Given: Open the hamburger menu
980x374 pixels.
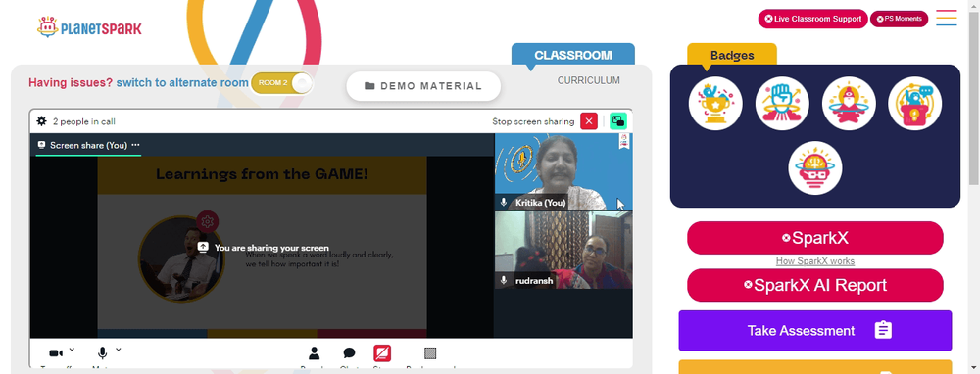Looking at the screenshot, I should [x=947, y=18].
